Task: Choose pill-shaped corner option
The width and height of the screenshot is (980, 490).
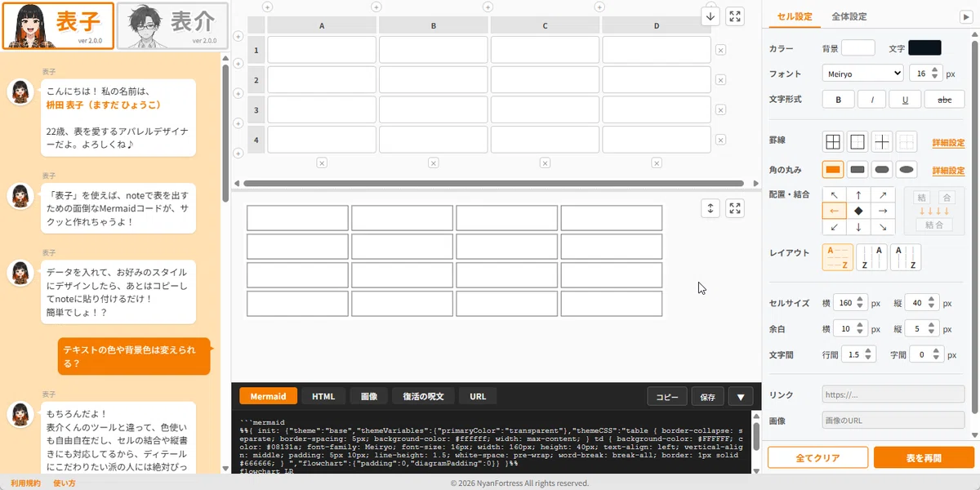Action: pyautogui.click(x=882, y=170)
